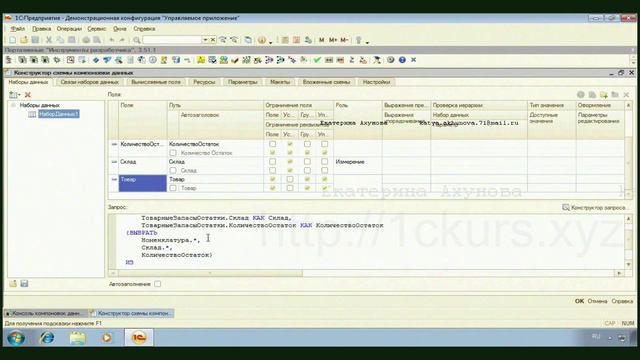640x360 pixels.
Task: Click the OK button
Action: tap(579, 301)
